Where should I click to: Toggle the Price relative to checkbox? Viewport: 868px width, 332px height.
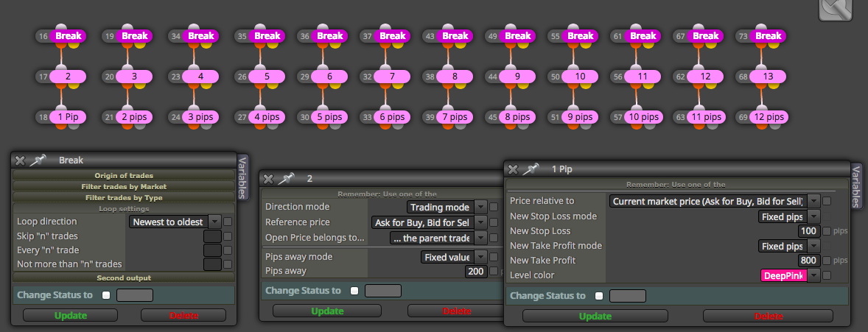pyautogui.click(x=827, y=201)
